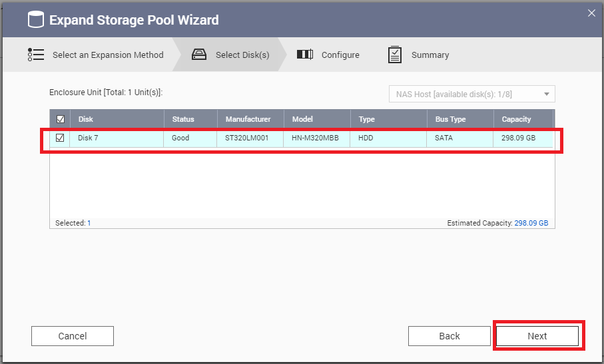
Task: Switch to the Configure step
Action: coord(340,55)
